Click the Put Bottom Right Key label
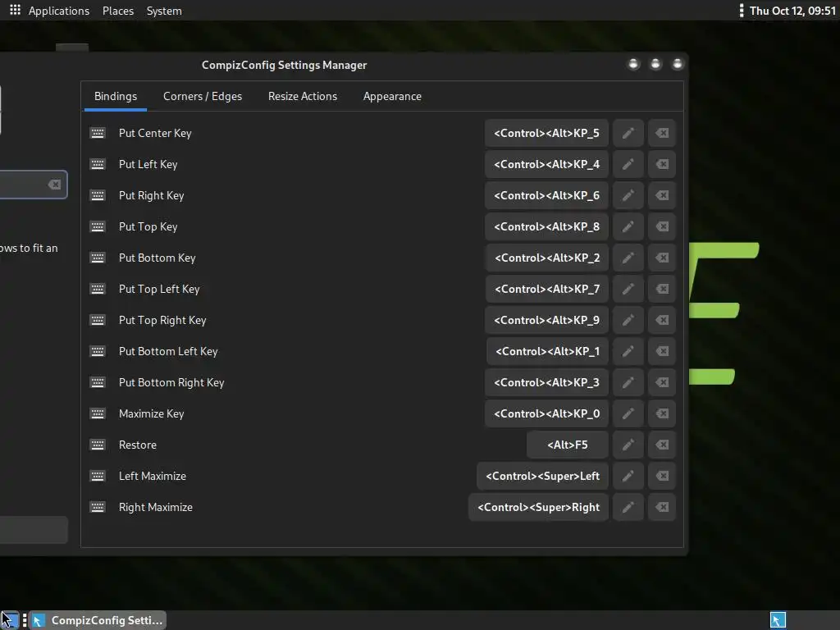The height and width of the screenshot is (630, 840). [171, 382]
